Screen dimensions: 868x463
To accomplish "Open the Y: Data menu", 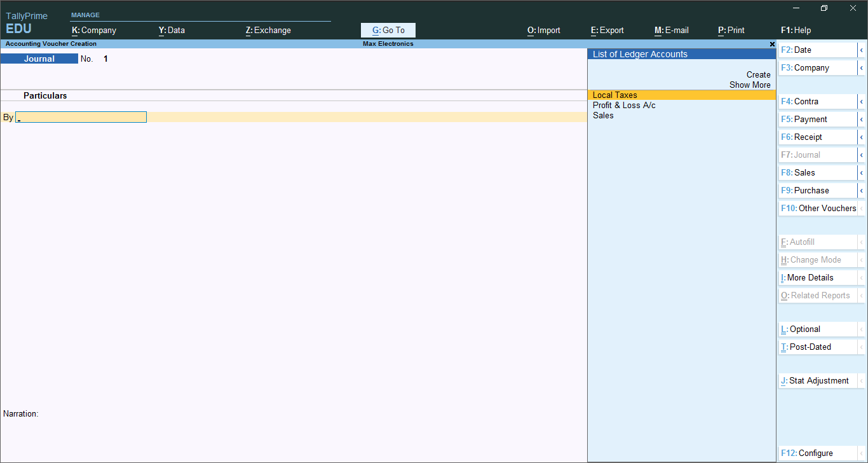I will [172, 30].
